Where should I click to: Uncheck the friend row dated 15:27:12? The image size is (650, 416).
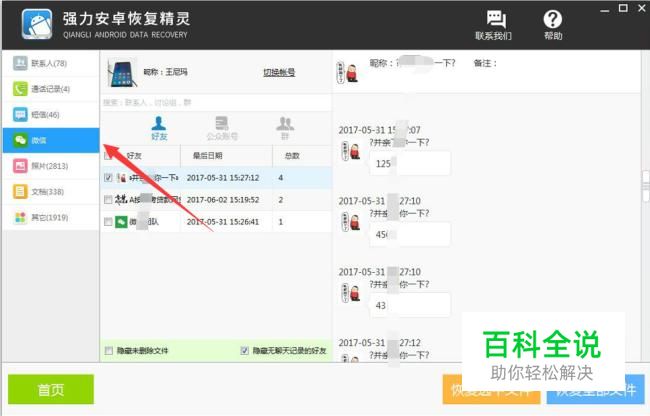coord(108,178)
